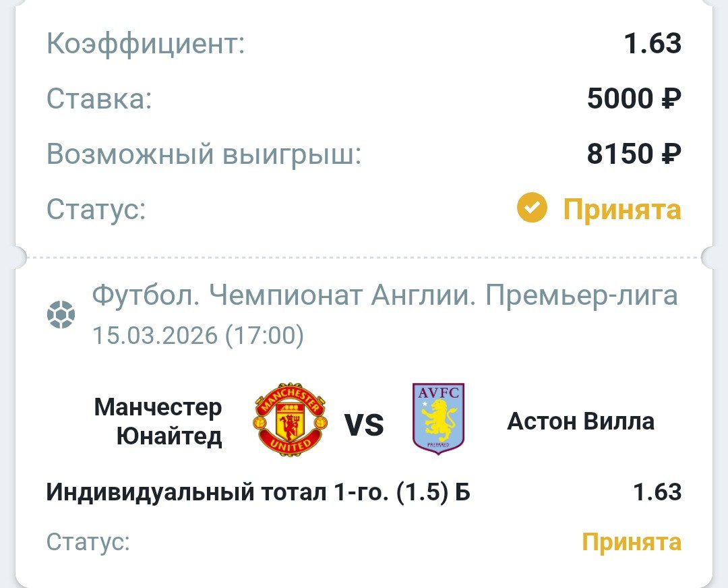
Task: Click the Принята status under the bet line
Action: 632,541
